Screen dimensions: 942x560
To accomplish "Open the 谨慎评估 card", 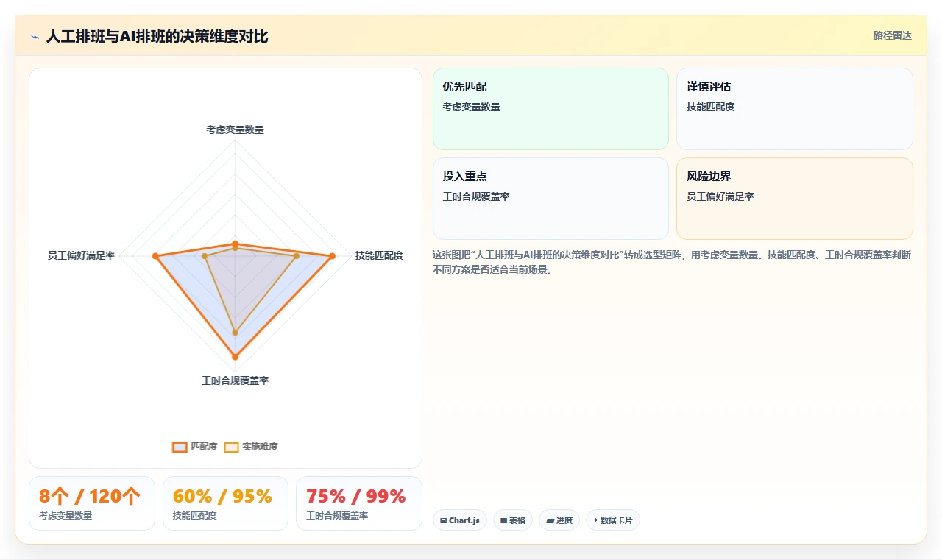I will pyautogui.click(x=795, y=109).
